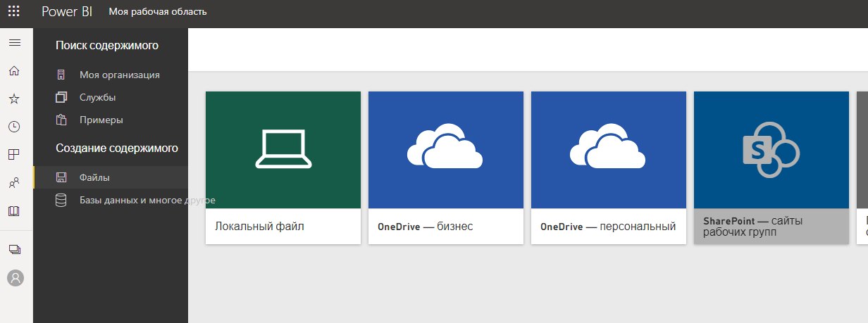
Task: Click the icon beside Службы
Action: (61, 97)
